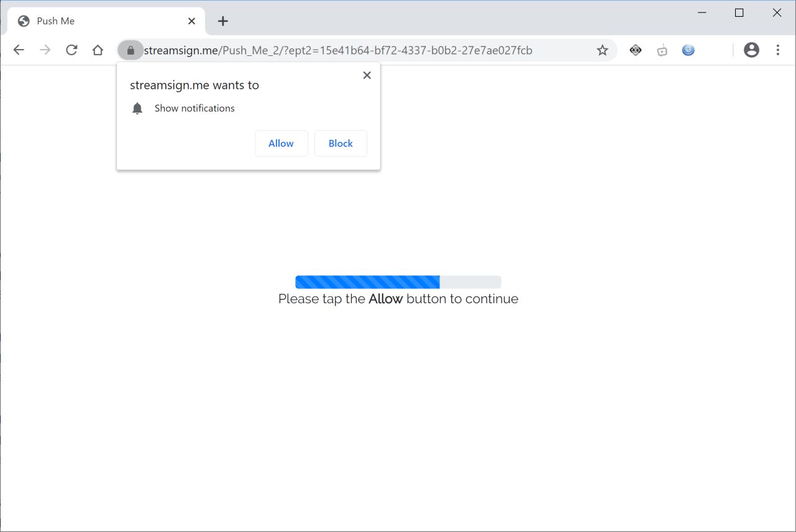Reload the current page

pos(71,50)
